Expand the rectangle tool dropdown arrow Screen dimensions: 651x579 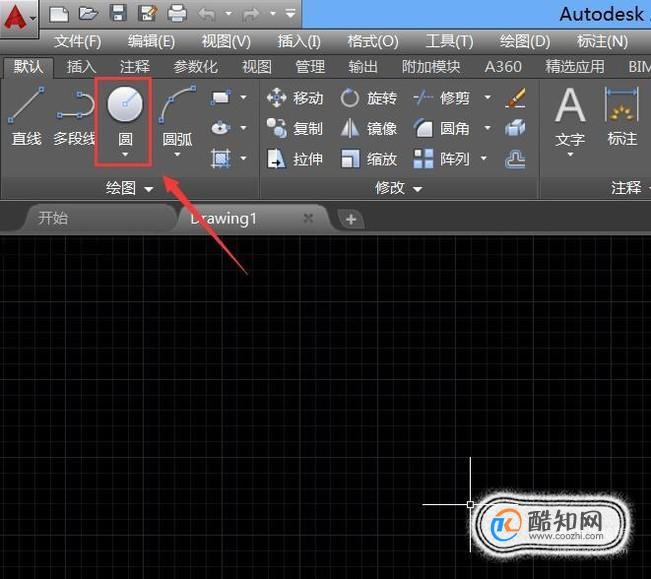point(244,98)
